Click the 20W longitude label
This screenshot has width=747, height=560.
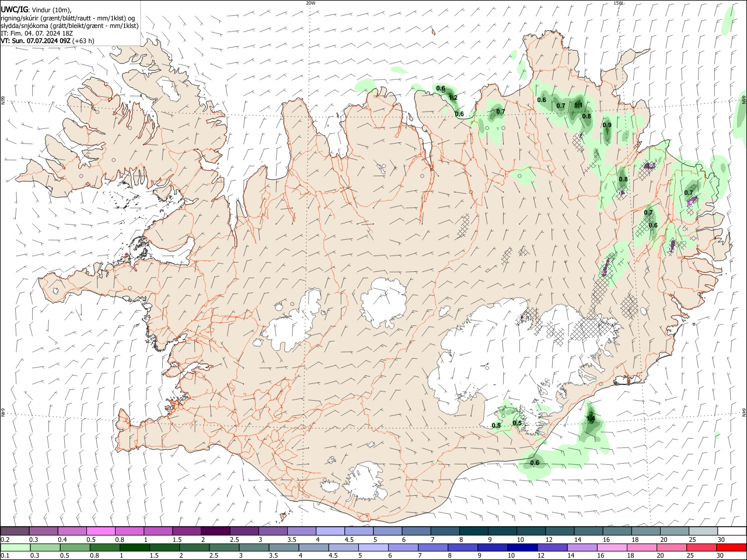tap(310, 3)
